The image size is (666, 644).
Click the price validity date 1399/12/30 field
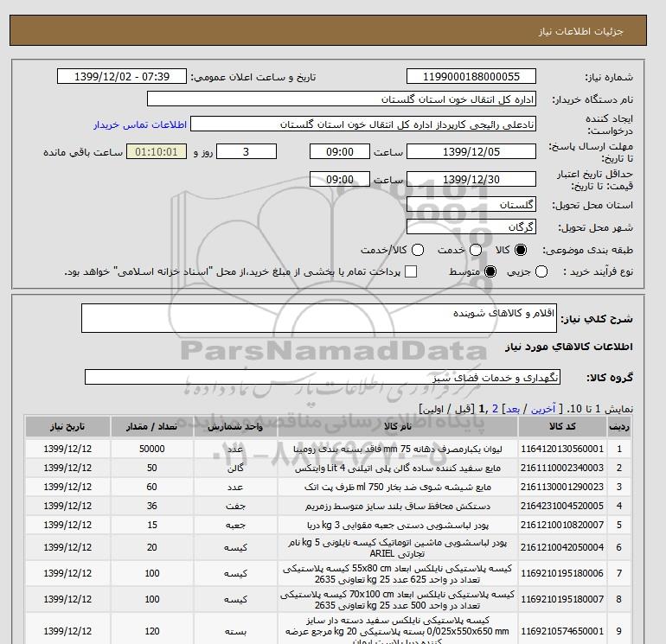[x=471, y=179]
